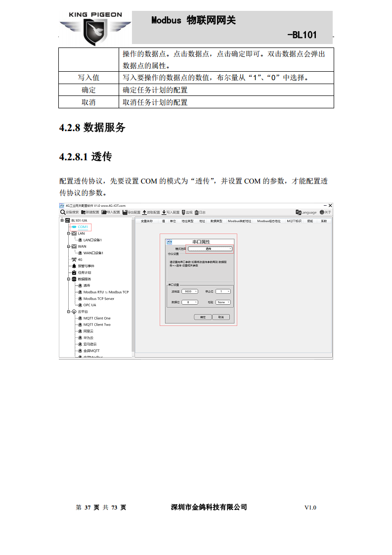Select the COM1 serial port node

[81, 227]
